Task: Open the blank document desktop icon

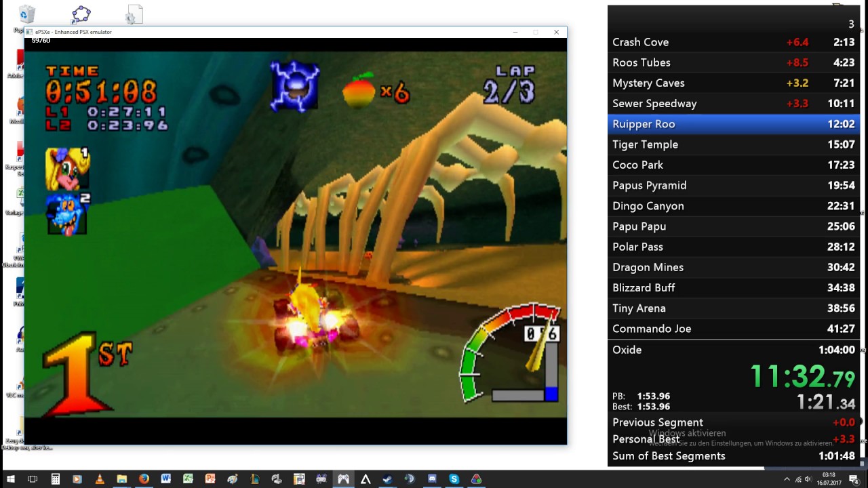Action: click(x=134, y=15)
